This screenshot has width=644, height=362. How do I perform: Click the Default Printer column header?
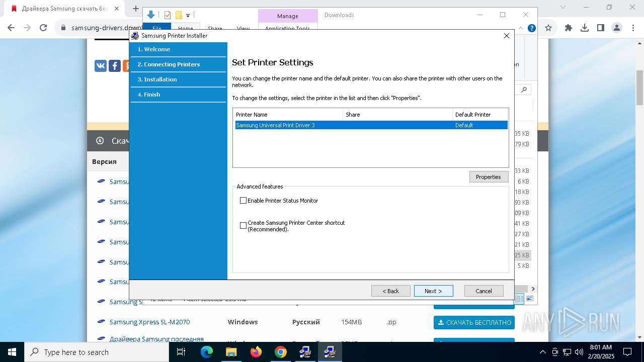[x=480, y=115]
